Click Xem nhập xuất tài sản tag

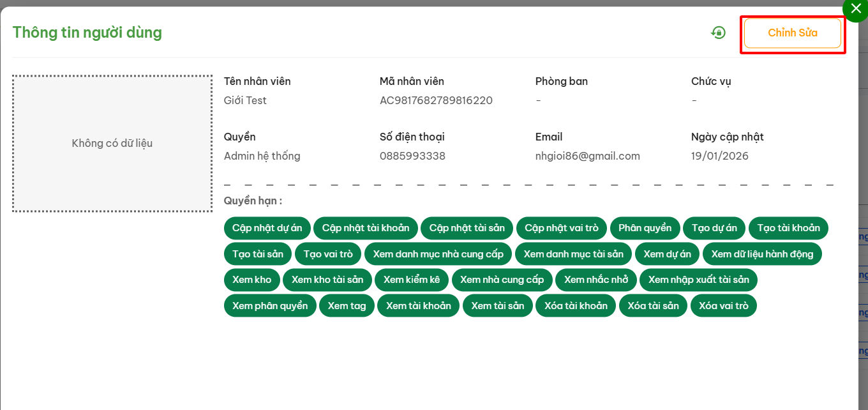tap(698, 280)
